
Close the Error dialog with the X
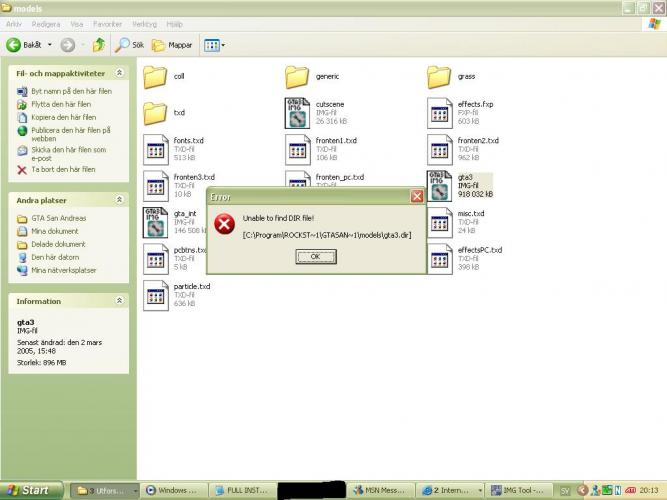416,197
